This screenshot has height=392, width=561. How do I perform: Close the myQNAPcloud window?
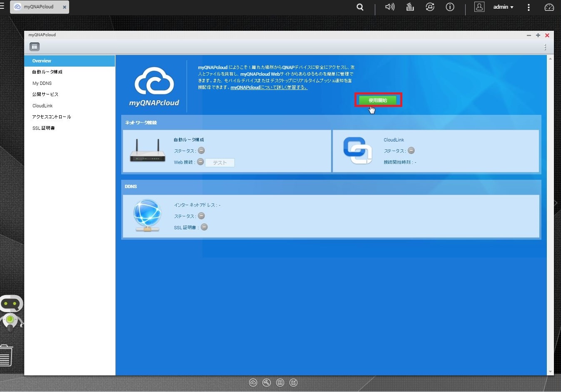547,35
